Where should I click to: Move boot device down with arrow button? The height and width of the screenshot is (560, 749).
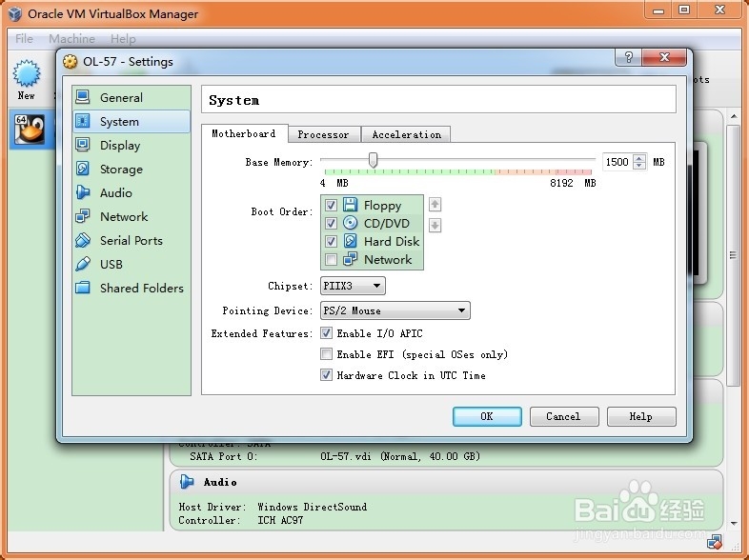[435, 225]
